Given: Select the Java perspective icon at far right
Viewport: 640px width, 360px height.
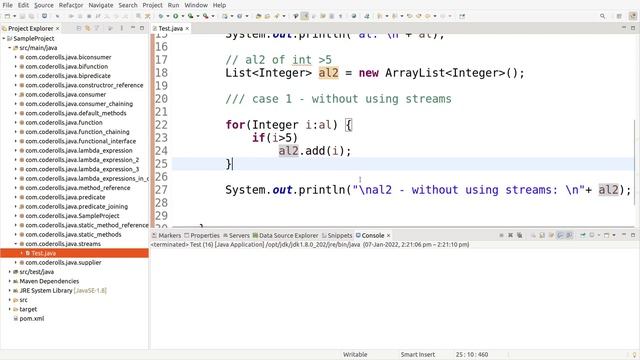Looking at the screenshot, I should 633,16.
